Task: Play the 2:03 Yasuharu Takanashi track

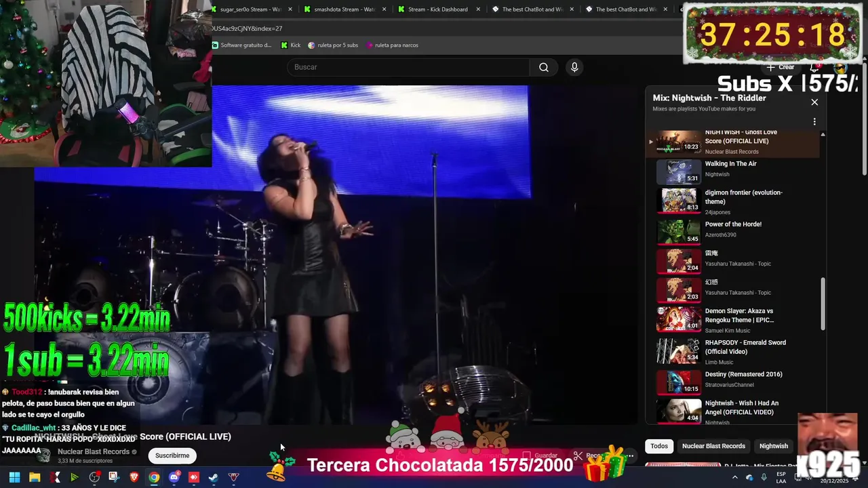Action: 732,289
